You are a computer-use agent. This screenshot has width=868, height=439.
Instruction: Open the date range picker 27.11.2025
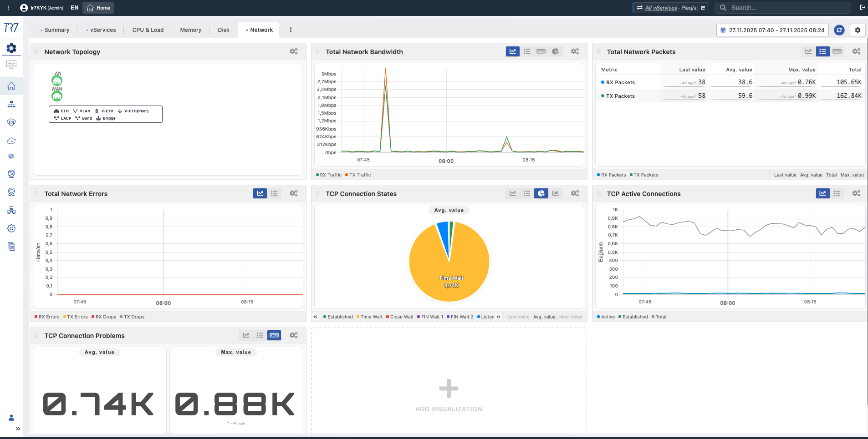tap(772, 30)
